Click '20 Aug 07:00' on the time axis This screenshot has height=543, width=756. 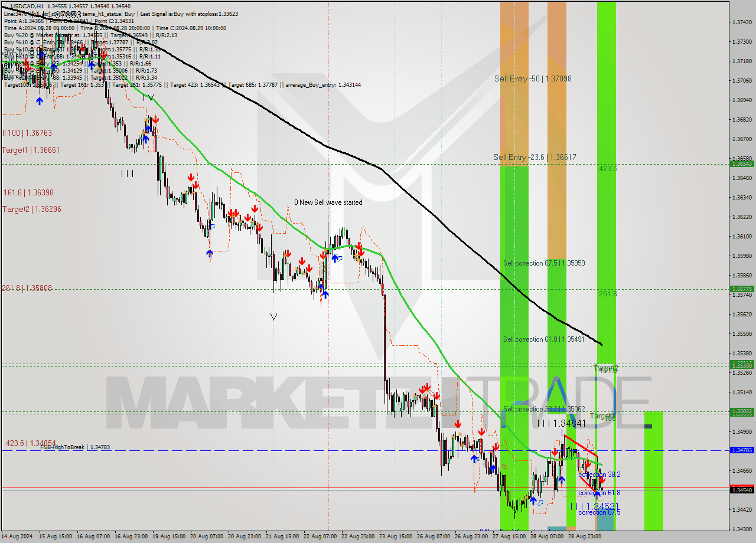[x=207, y=537]
